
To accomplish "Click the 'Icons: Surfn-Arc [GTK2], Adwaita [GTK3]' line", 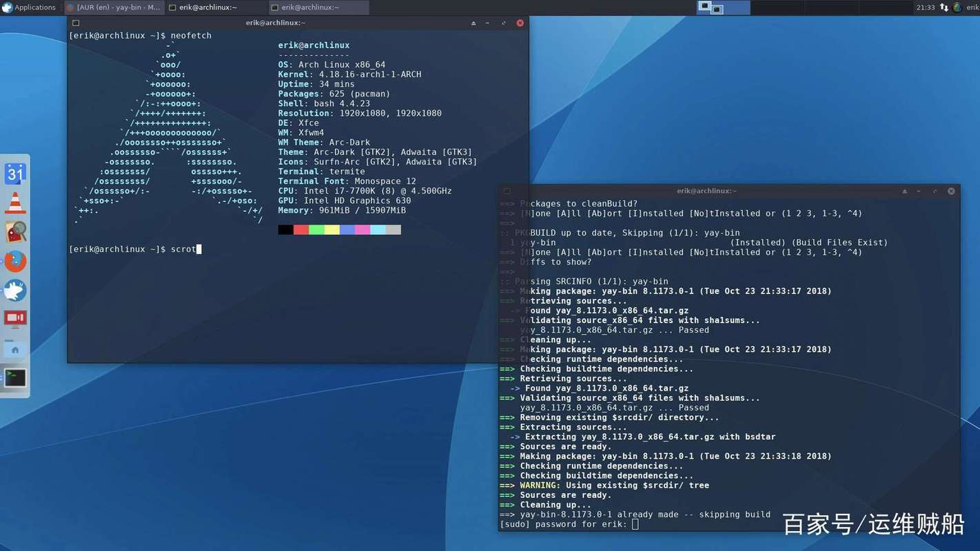I will pos(378,162).
